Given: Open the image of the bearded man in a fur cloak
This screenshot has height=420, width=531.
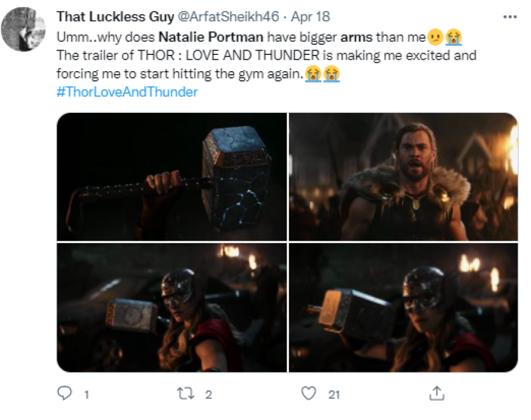Looking at the screenshot, I should (403, 177).
